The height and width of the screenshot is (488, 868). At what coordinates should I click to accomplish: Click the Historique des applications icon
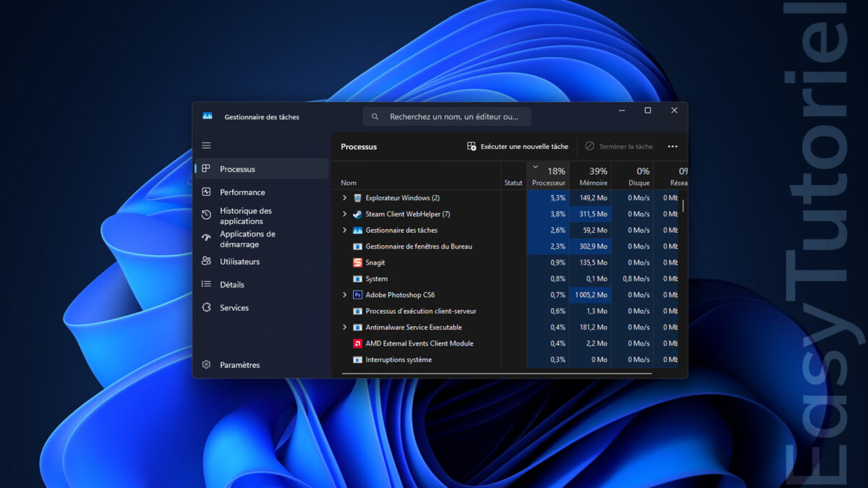point(206,215)
